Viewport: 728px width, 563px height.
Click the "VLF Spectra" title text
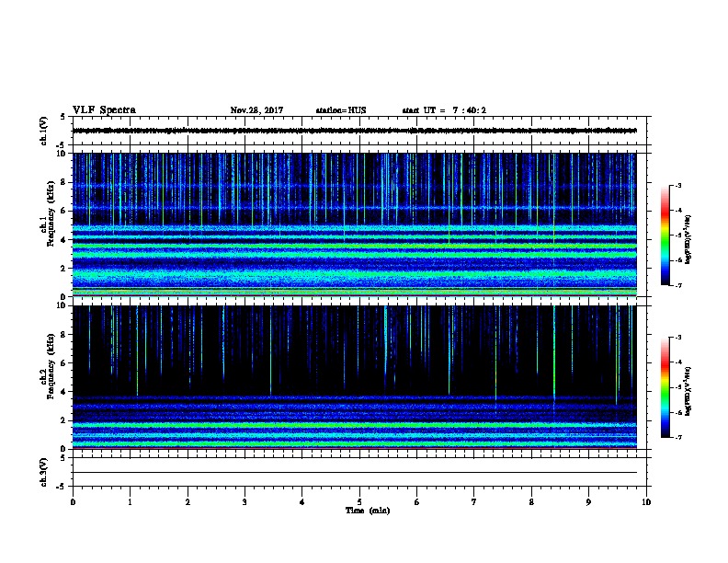coord(104,110)
